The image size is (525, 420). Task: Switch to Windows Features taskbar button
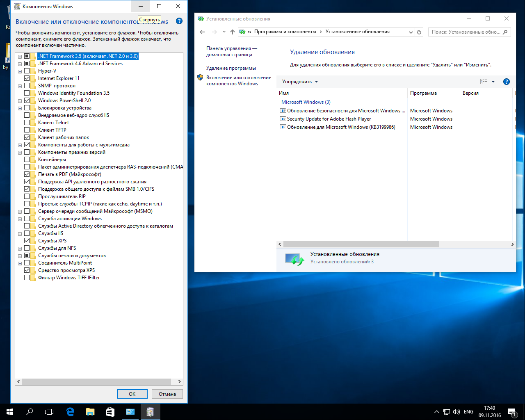(150, 412)
